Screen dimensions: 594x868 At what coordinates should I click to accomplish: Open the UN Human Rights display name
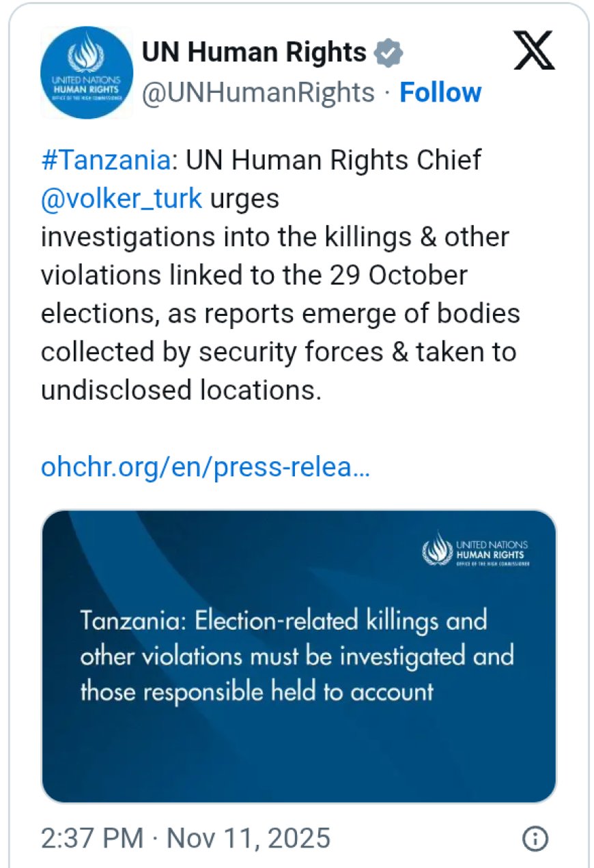tap(254, 53)
